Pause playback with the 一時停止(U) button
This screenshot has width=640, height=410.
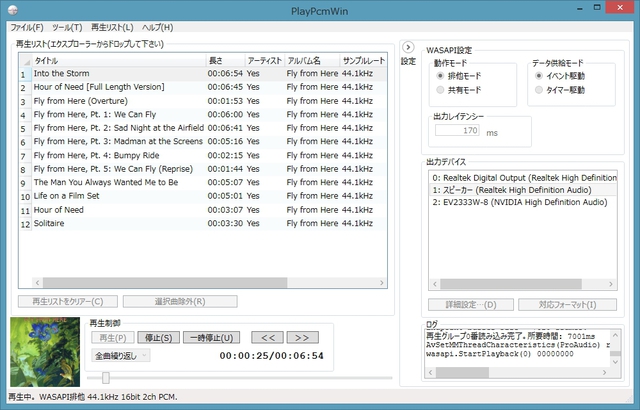(x=212, y=337)
